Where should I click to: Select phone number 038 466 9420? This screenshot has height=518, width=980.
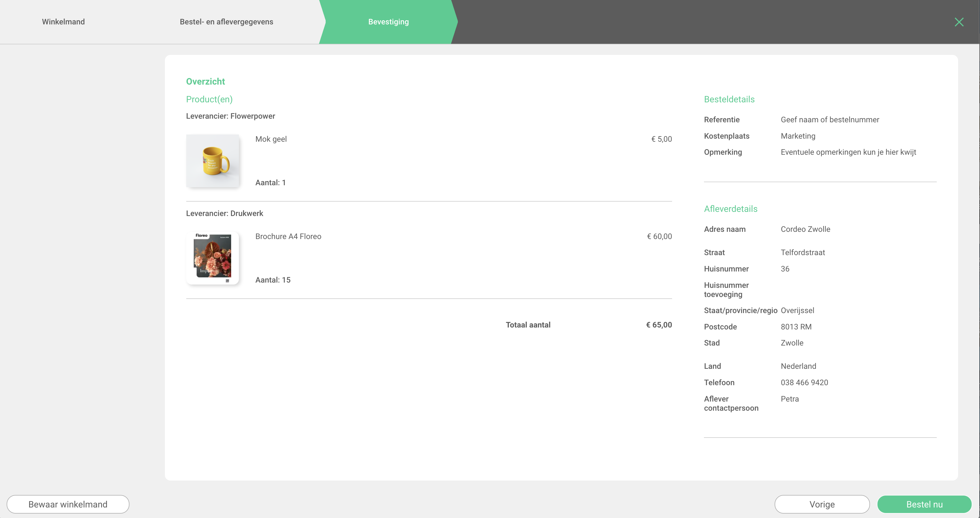[804, 382]
